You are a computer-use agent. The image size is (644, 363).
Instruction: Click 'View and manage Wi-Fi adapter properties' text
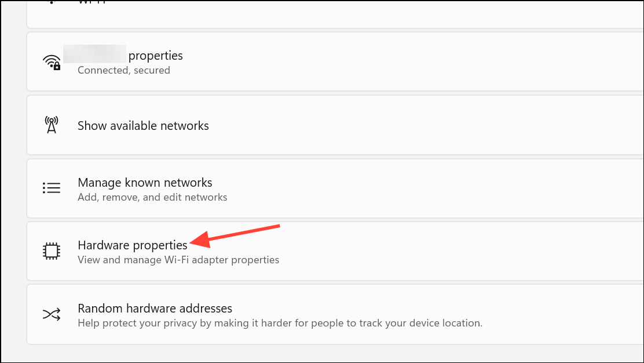click(178, 260)
